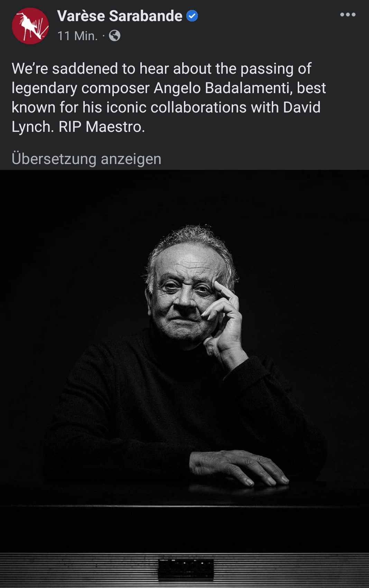Click the post text starting "We're saddened"
The image size is (369, 588).
168,98
